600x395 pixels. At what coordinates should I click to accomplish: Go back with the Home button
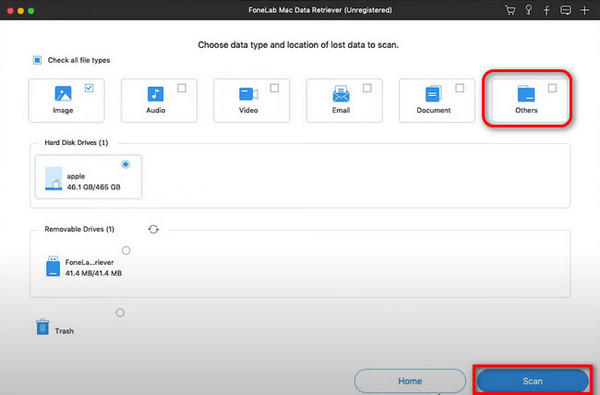(x=410, y=381)
